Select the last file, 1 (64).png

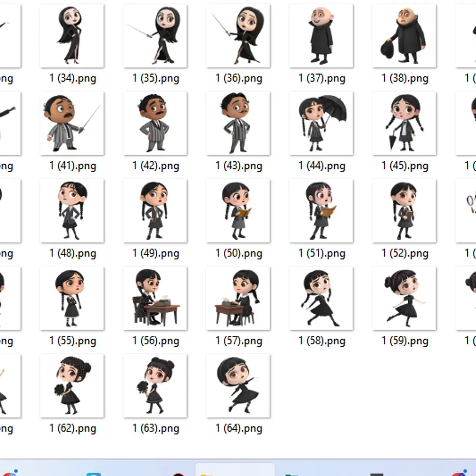(238, 386)
